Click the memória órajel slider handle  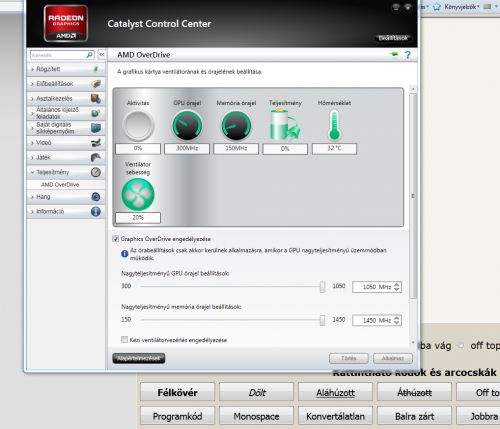[322, 320]
